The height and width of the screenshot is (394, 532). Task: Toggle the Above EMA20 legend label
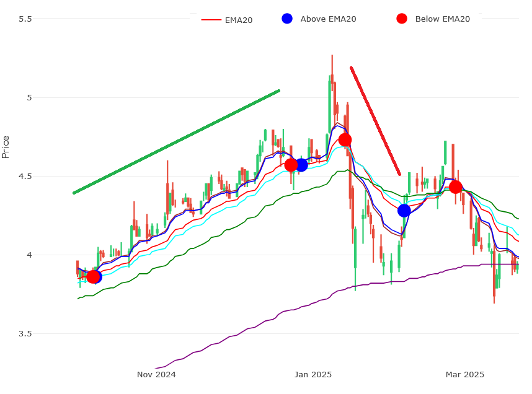tap(328, 19)
